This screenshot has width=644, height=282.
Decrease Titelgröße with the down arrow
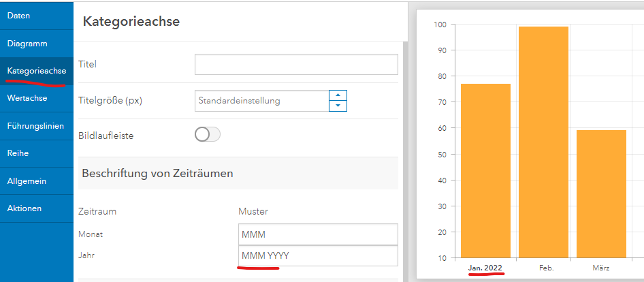pos(338,106)
